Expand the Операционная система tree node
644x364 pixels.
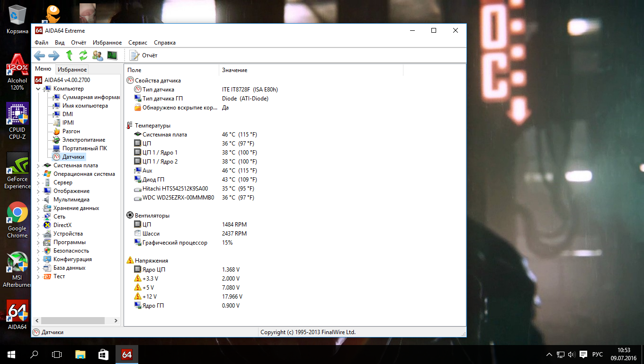[x=38, y=174]
